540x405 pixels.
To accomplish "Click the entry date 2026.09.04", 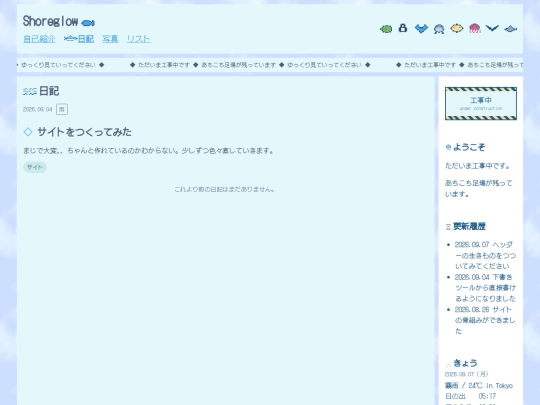I will click(x=38, y=110).
